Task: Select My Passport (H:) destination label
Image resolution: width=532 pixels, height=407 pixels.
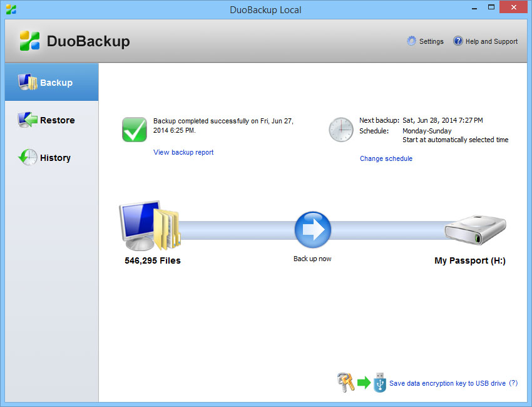Action: pyautogui.click(x=470, y=260)
